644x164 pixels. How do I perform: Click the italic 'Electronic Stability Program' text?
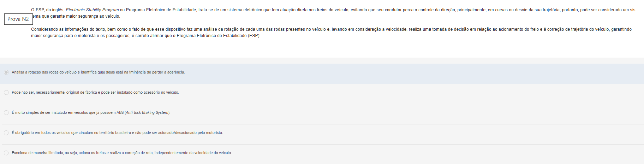click(92, 10)
